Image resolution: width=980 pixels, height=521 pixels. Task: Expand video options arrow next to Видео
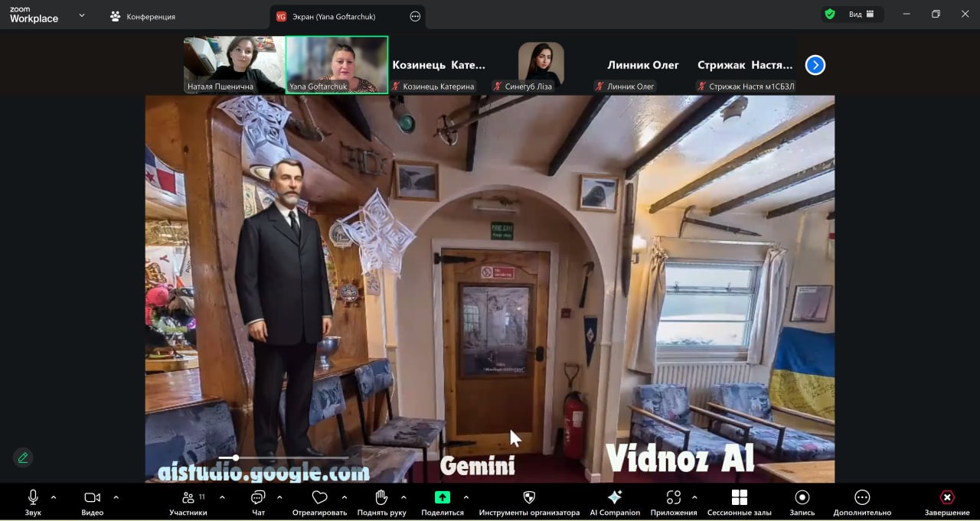click(116, 497)
